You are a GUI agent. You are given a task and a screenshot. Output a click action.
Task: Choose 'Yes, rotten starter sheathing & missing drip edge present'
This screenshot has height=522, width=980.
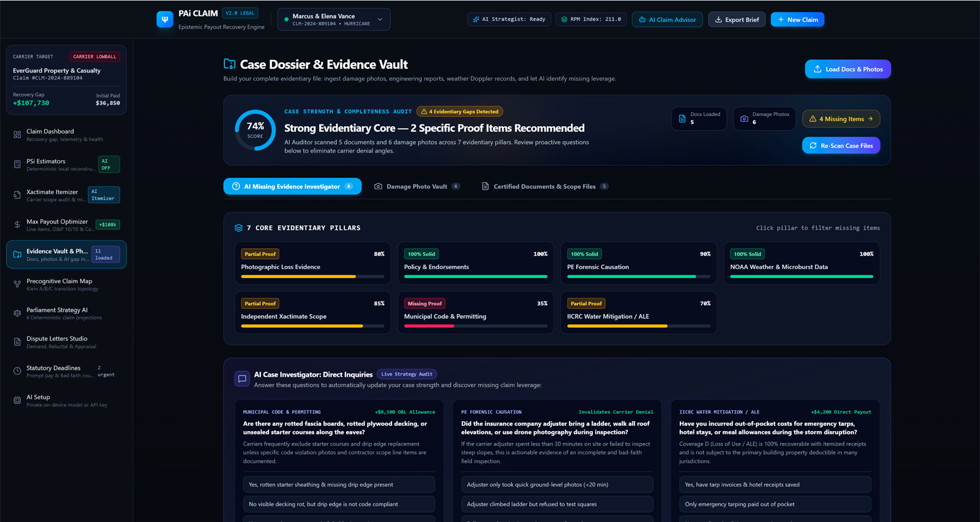coord(339,485)
